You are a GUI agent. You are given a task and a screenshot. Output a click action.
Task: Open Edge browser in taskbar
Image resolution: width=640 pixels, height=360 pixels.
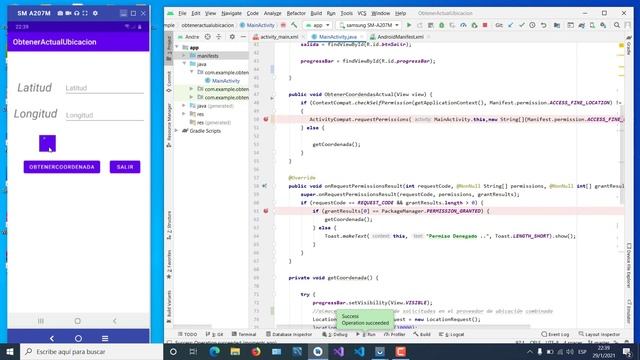(x=214, y=351)
